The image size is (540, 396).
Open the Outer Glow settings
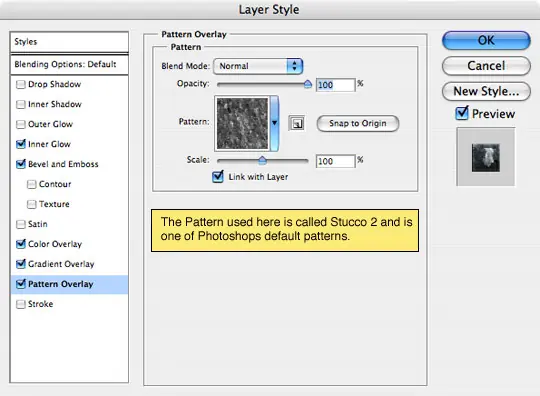[50, 124]
